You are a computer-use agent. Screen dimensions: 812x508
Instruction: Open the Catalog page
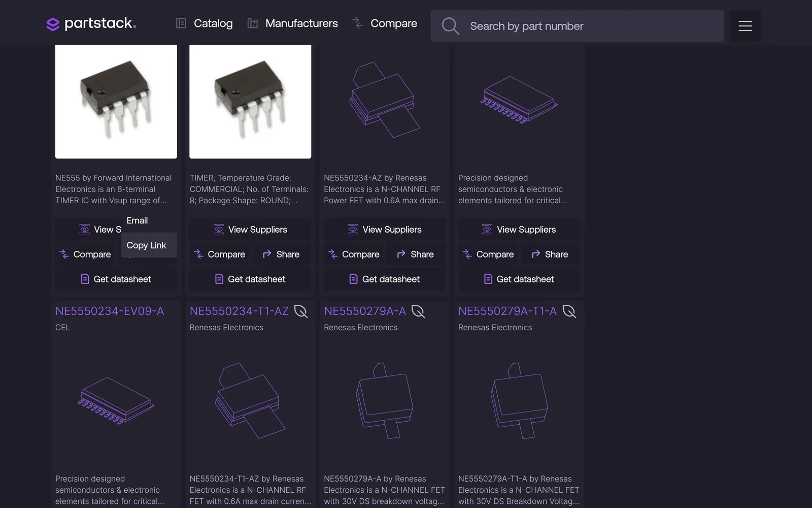[204, 23]
